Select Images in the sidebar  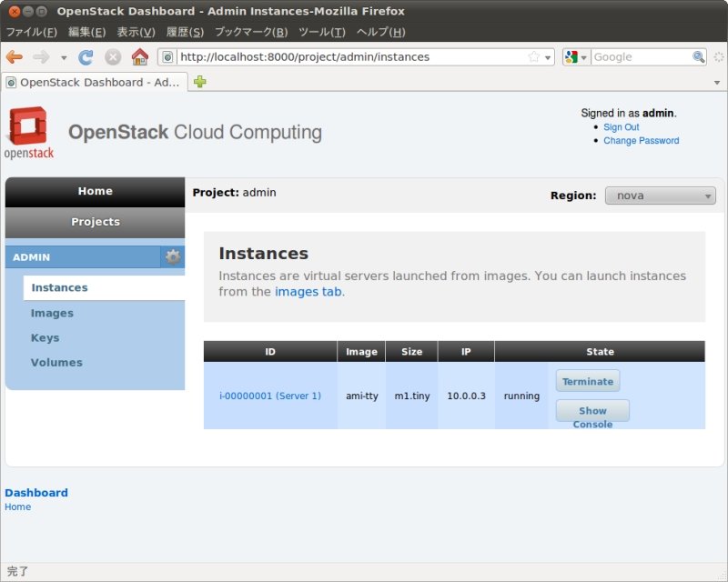point(52,313)
